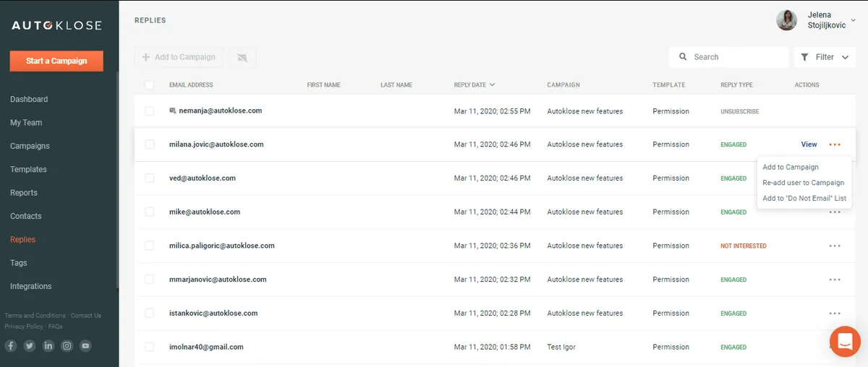Select the ved@autoklose.com row checkbox

(150, 178)
